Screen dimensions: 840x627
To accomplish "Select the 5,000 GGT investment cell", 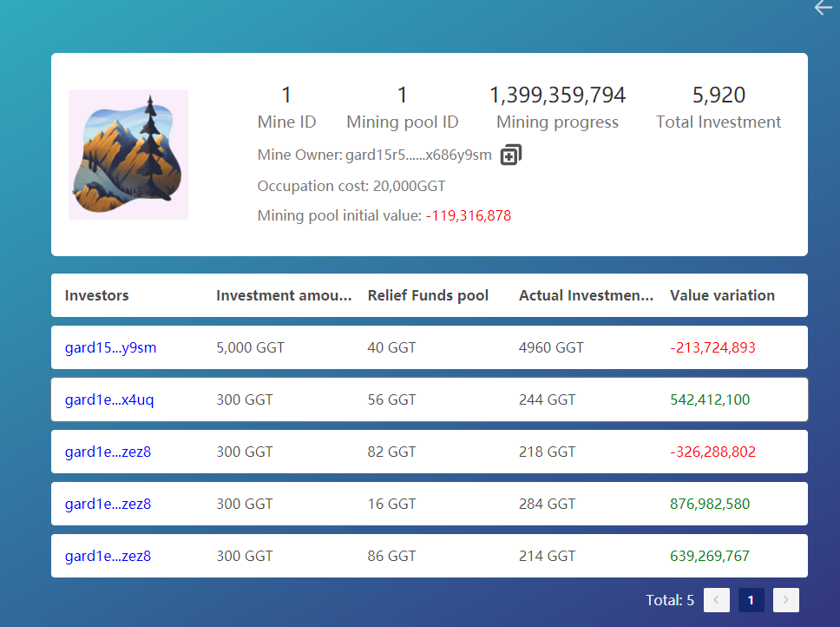I will [250, 347].
